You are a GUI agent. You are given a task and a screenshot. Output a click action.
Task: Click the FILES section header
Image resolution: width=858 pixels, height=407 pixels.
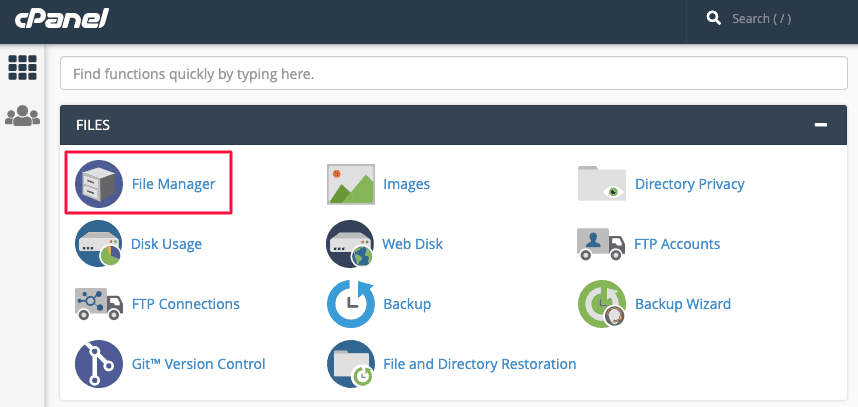coord(454,125)
